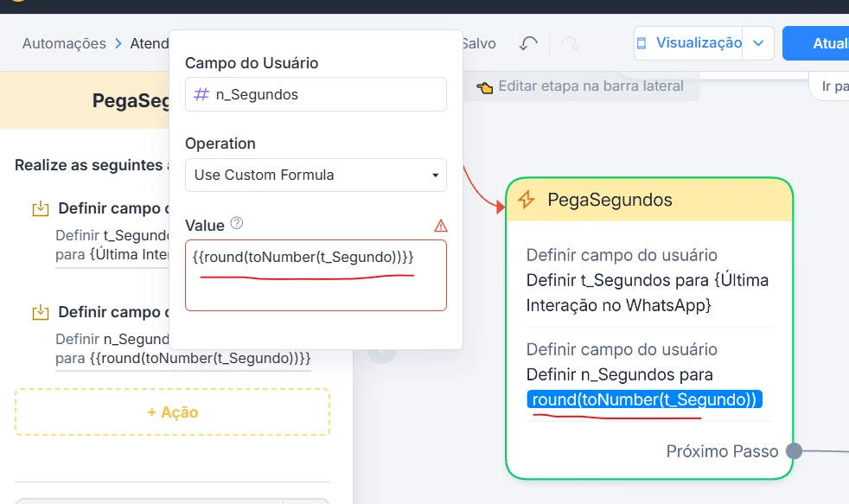
Task: Click into the Value formula field
Action: (x=316, y=275)
